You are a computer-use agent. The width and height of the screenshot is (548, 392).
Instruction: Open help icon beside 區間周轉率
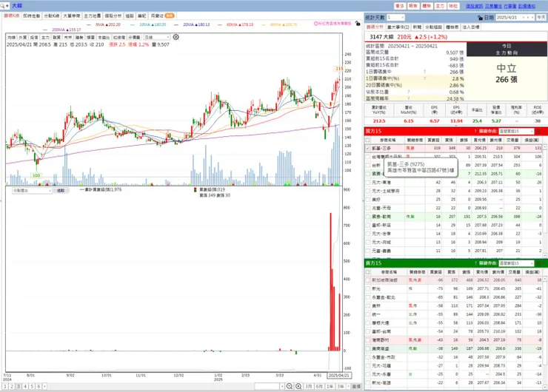point(408,98)
